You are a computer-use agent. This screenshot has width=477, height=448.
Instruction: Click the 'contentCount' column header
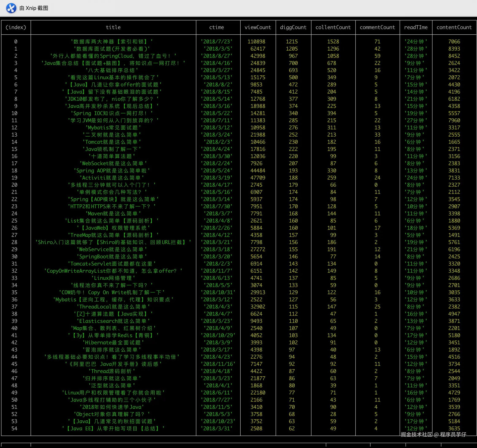point(454,27)
